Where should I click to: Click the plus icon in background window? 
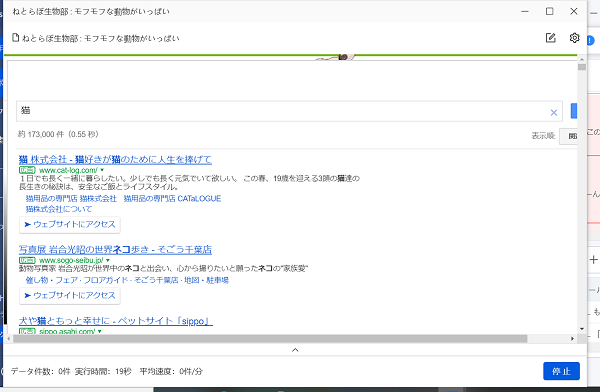tap(593, 260)
